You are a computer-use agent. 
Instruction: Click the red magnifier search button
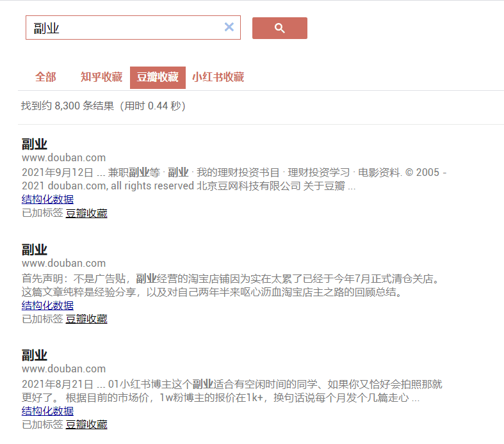pos(280,28)
